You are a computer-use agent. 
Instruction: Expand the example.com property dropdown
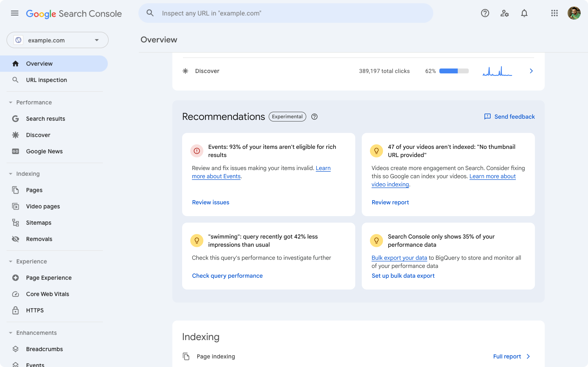(x=97, y=40)
